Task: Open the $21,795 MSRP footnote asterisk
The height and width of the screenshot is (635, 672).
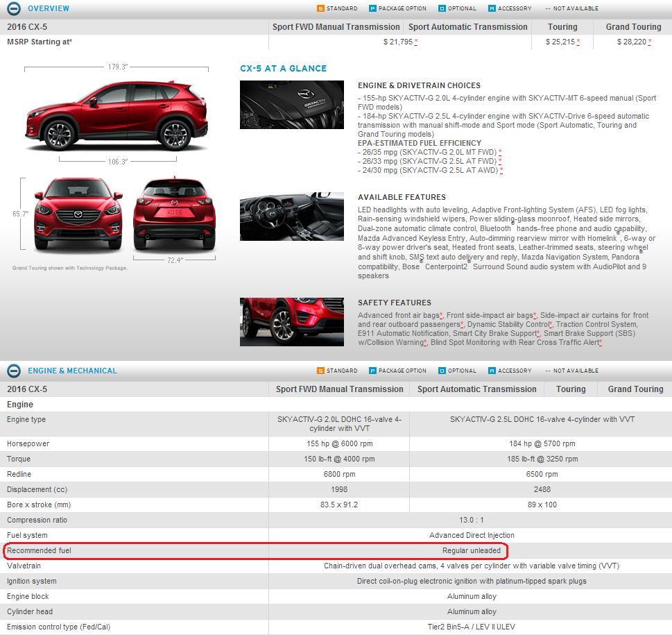Action: pyautogui.click(x=415, y=42)
